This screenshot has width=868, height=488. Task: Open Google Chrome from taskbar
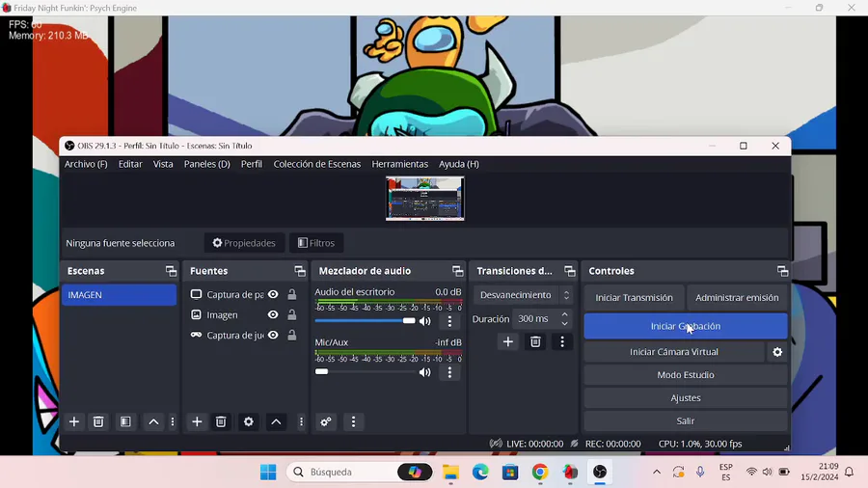pyautogui.click(x=540, y=472)
